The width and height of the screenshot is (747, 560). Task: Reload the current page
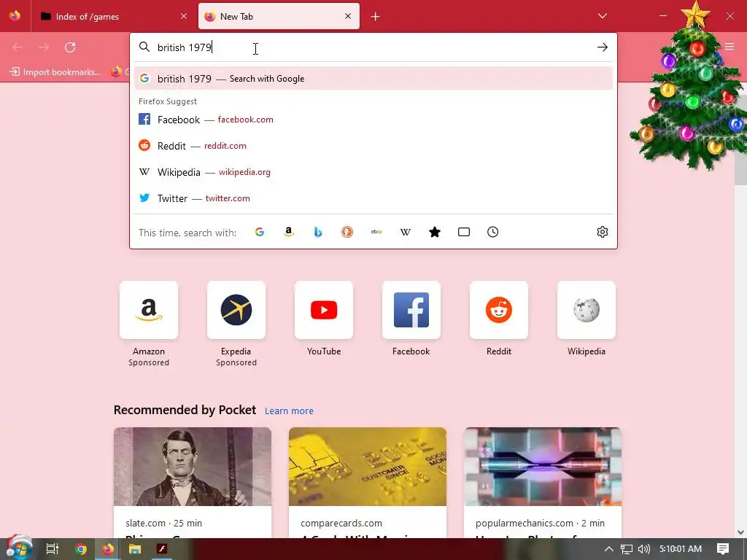tap(70, 47)
